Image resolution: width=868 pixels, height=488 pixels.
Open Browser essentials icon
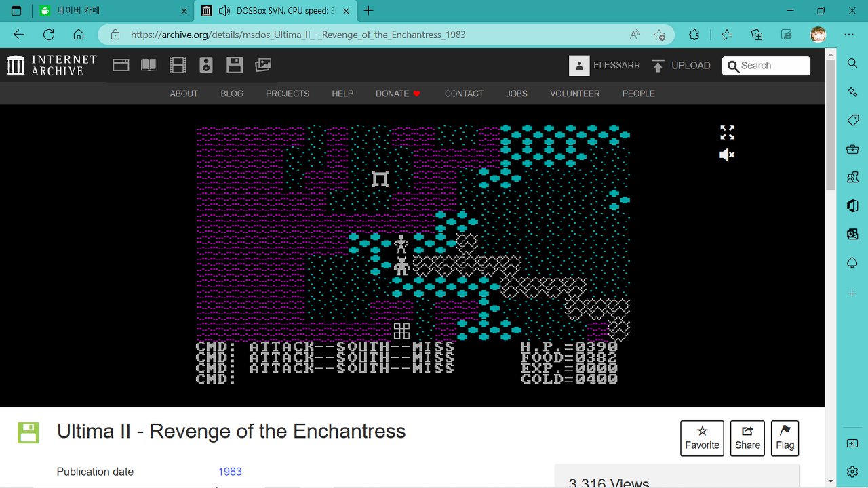787,35
